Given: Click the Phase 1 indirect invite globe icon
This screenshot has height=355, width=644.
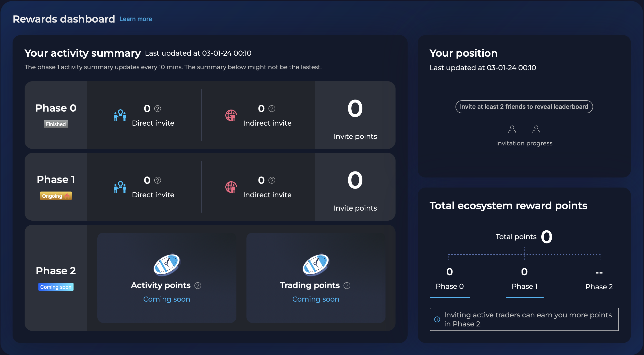Looking at the screenshot, I should click(231, 187).
